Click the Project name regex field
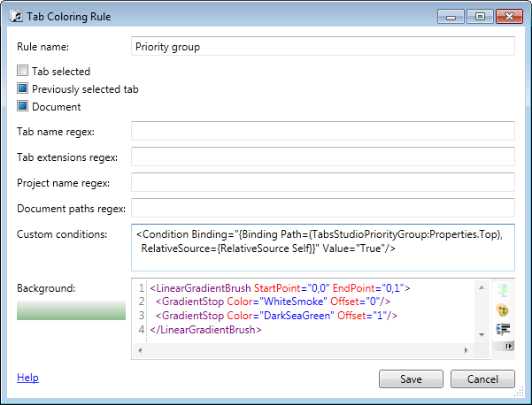532x405 pixels. tap(323, 182)
